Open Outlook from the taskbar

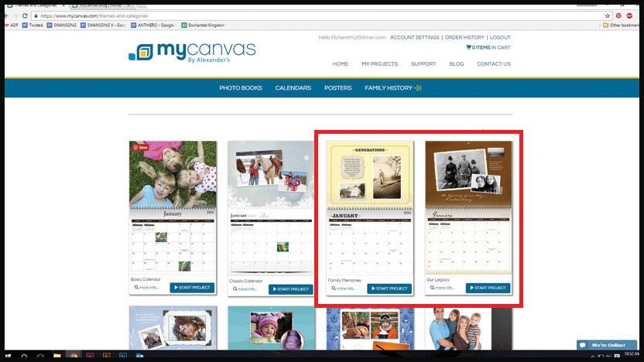139,357
